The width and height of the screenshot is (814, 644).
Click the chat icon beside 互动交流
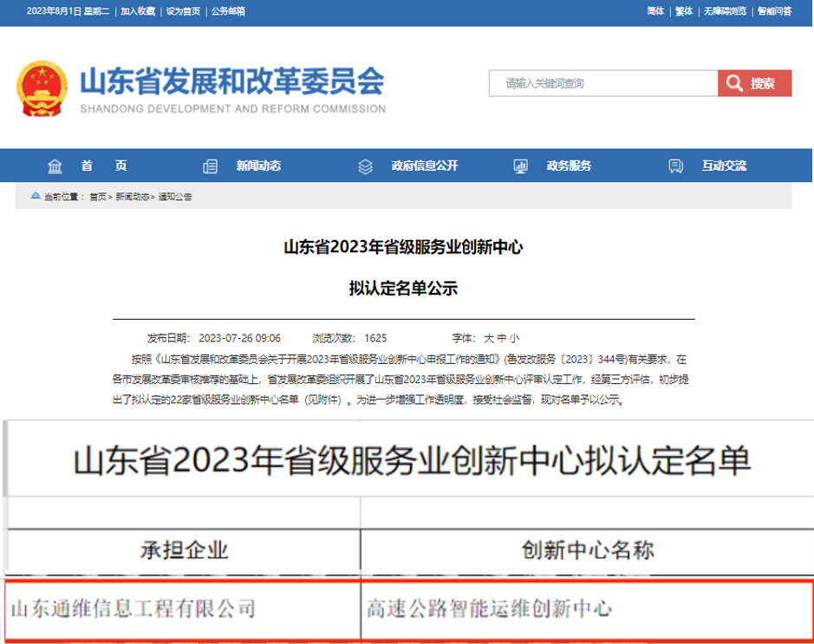(x=675, y=166)
